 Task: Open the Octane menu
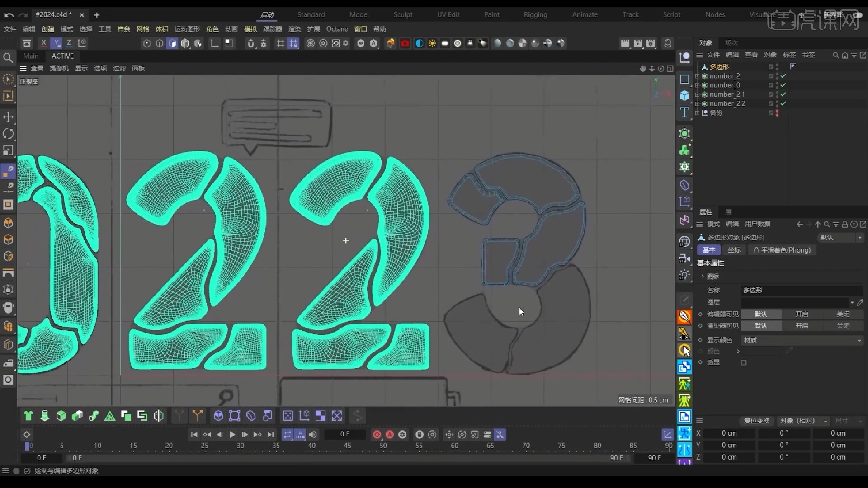click(337, 29)
